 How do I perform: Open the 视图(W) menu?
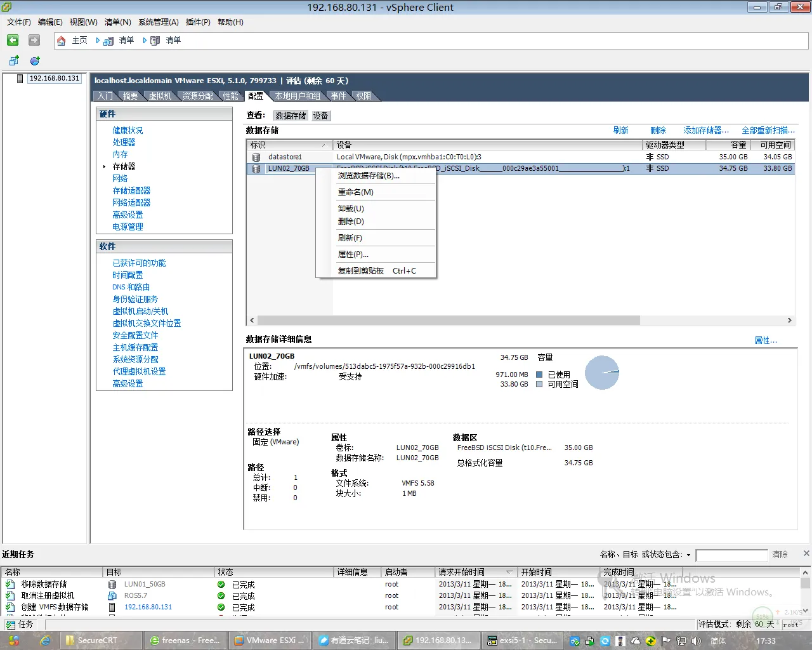click(84, 22)
